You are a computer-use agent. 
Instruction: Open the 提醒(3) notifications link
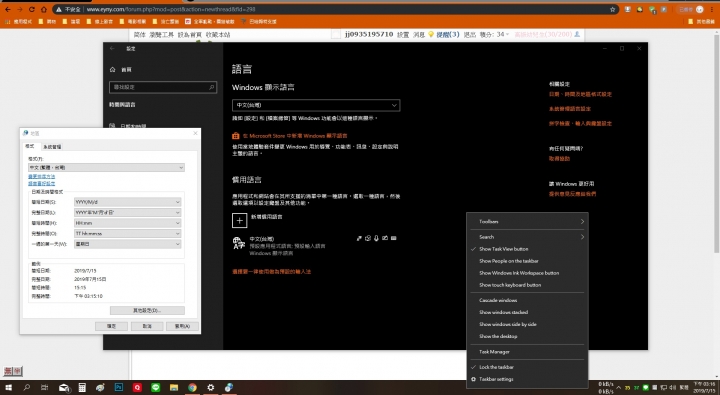[x=448, y=34]
